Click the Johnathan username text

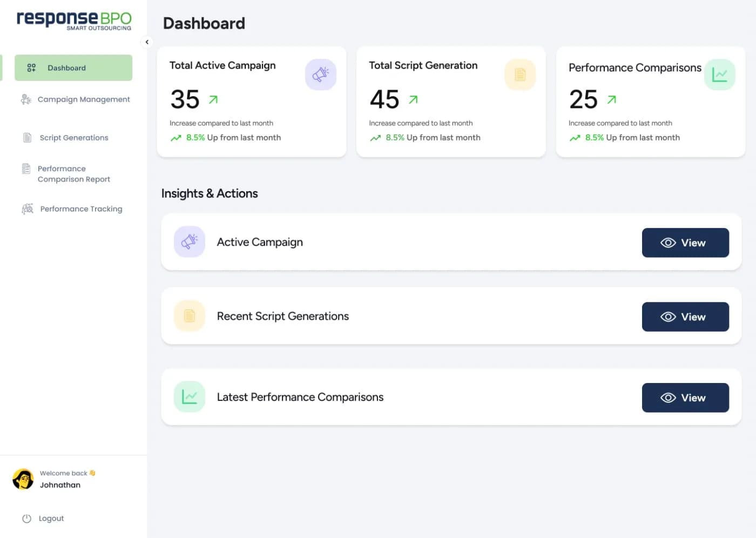tap(60, 485)
